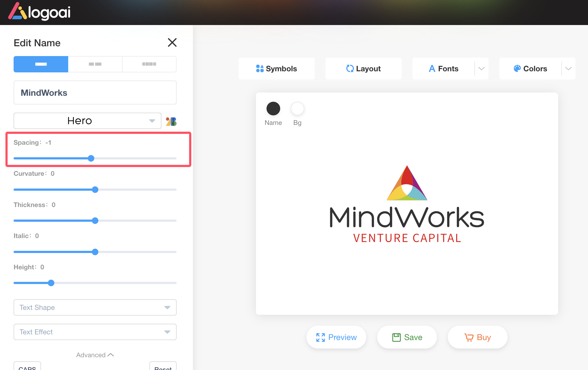Open the Text Effect dropdown
This screenshot has height=370, width=588.
click(95, 332)
